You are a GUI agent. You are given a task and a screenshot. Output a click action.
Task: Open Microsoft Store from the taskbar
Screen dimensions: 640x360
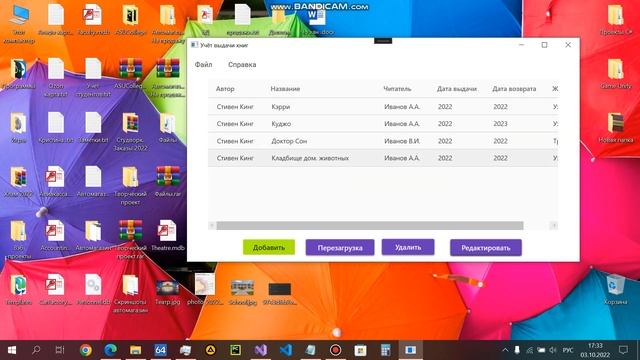click(x=360, y=350)
